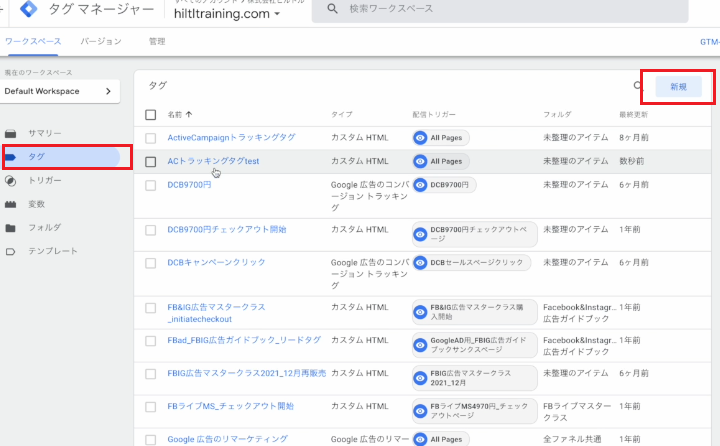This screenshot has width=720, height=446.
Task: Open テンプレート in the sidebar
Action: click(x=53, y=251)
